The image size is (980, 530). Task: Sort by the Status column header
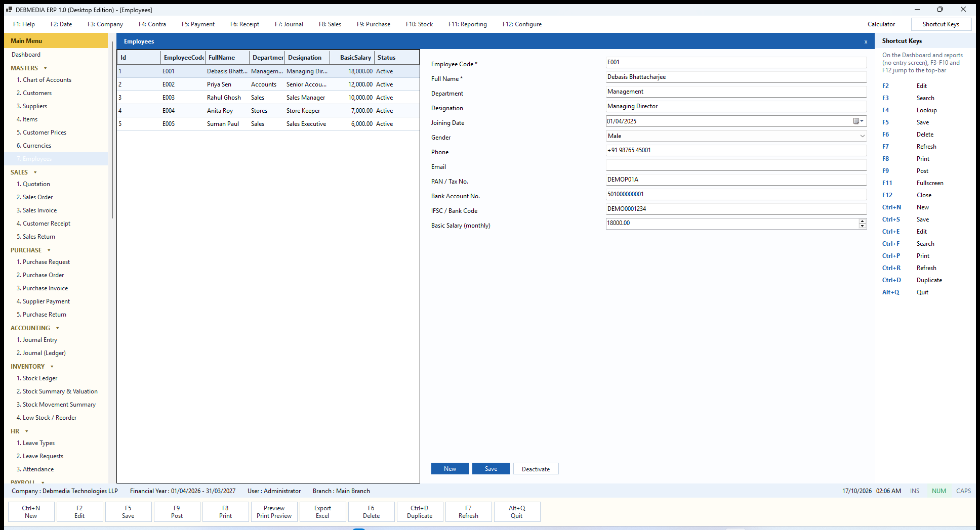396,58
